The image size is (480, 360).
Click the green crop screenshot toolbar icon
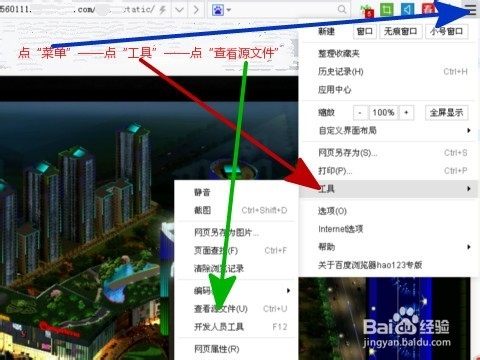tap(387, 9)
